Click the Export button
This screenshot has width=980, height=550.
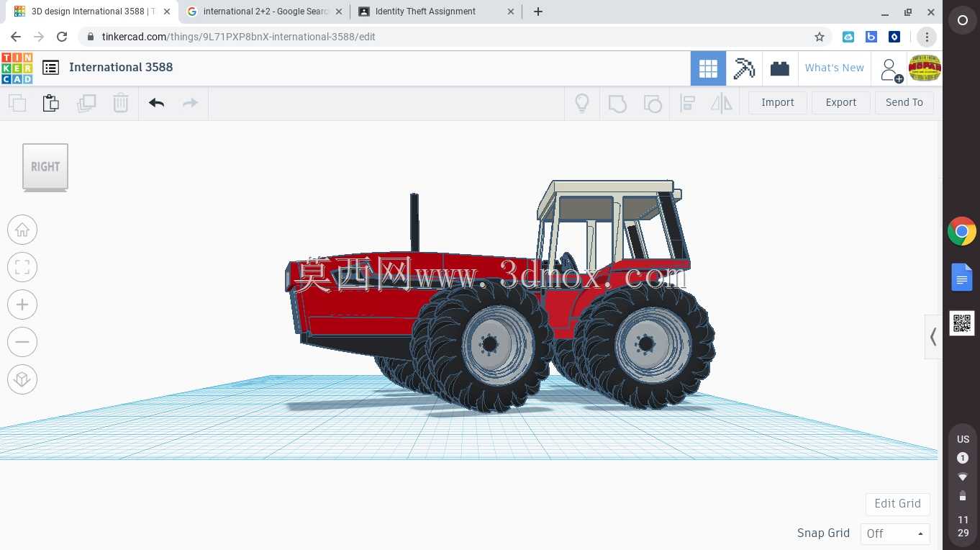point(841,103)
